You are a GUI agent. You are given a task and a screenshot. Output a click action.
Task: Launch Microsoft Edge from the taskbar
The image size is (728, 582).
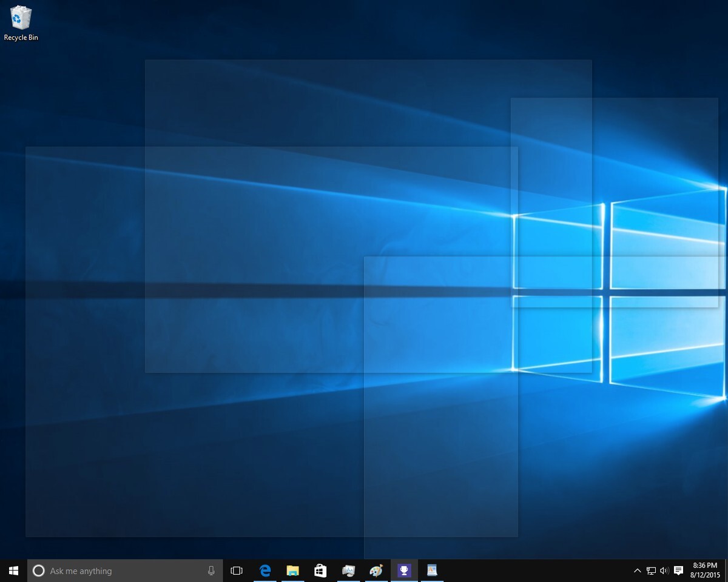(x=265, y=570)
